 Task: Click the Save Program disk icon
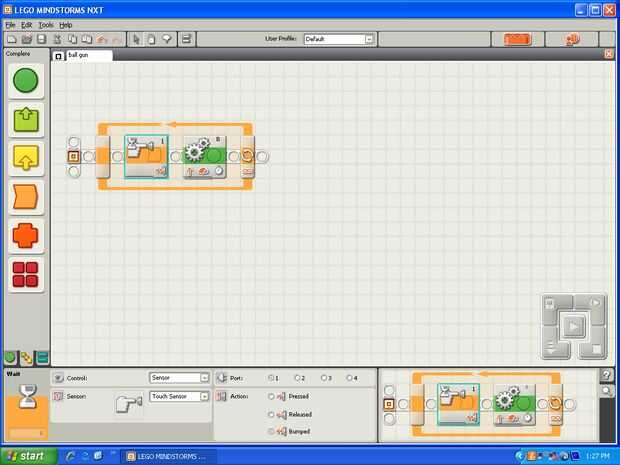41,39
